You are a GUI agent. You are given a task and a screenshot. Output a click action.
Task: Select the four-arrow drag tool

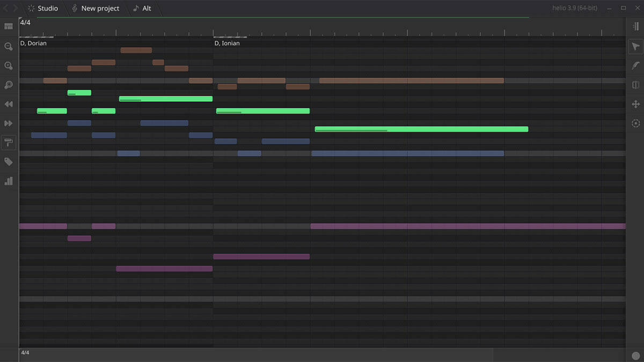[636, 104]
